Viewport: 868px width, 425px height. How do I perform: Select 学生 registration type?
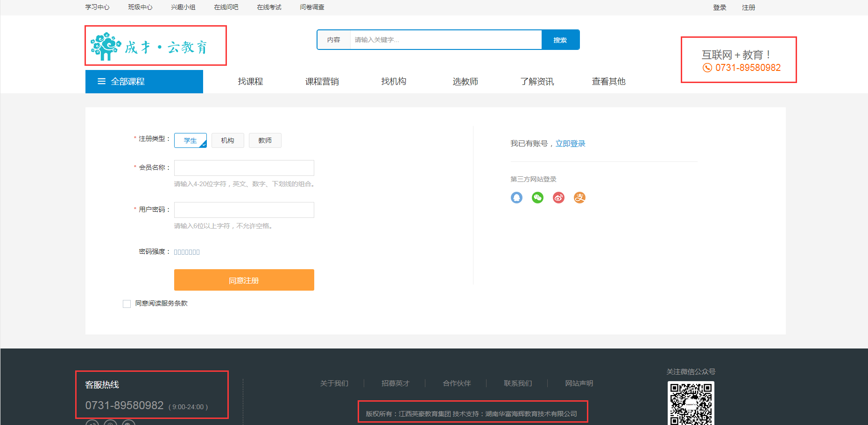point(190,140)
